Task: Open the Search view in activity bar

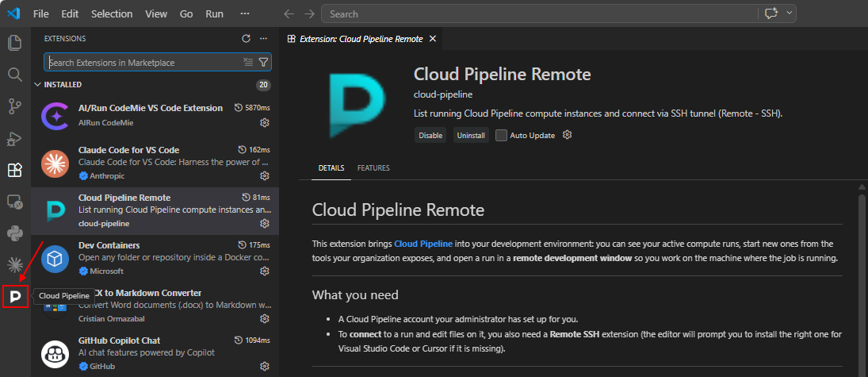Action: [15, 75]
